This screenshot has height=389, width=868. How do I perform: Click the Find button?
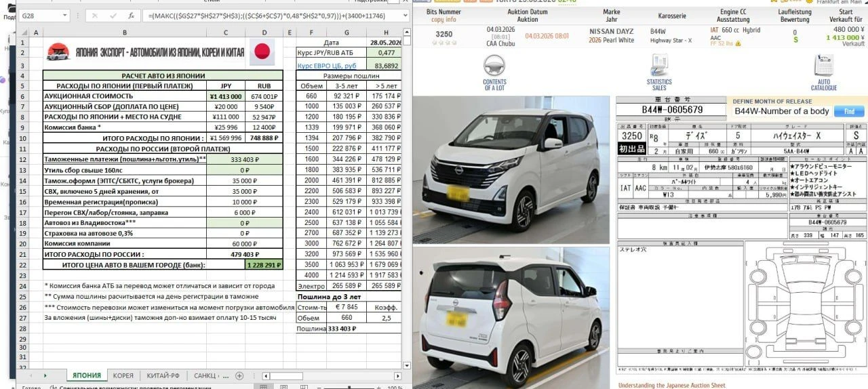click(849, 111)
